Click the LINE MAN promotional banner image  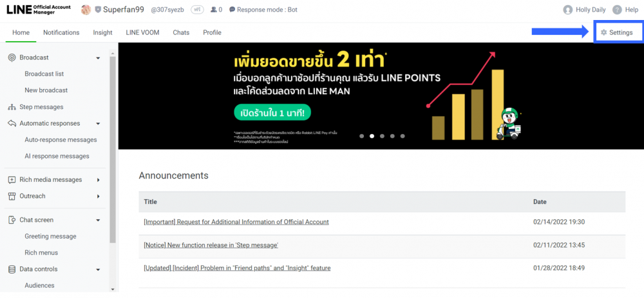pyautogui.click(x=381, y=96)
